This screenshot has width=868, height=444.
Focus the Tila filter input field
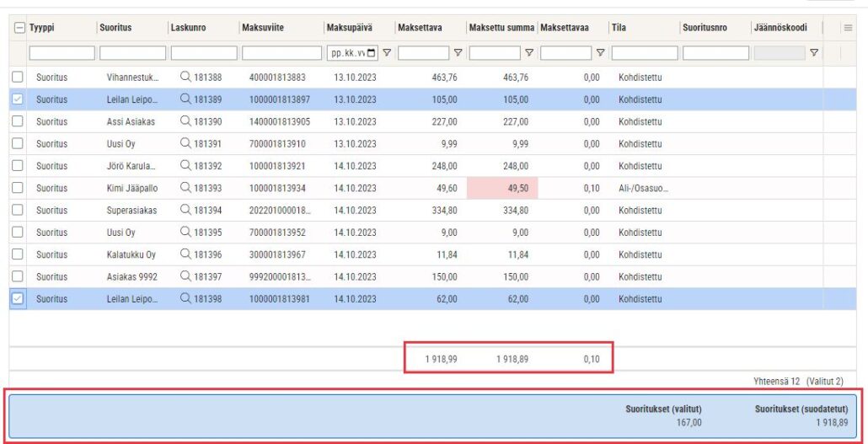(645, 53)
